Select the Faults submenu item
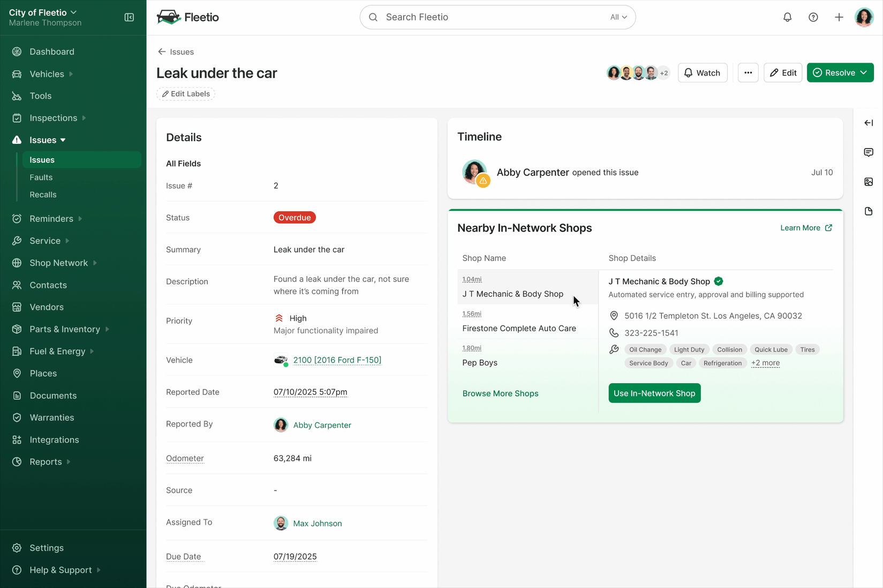 tap(41, 177)
